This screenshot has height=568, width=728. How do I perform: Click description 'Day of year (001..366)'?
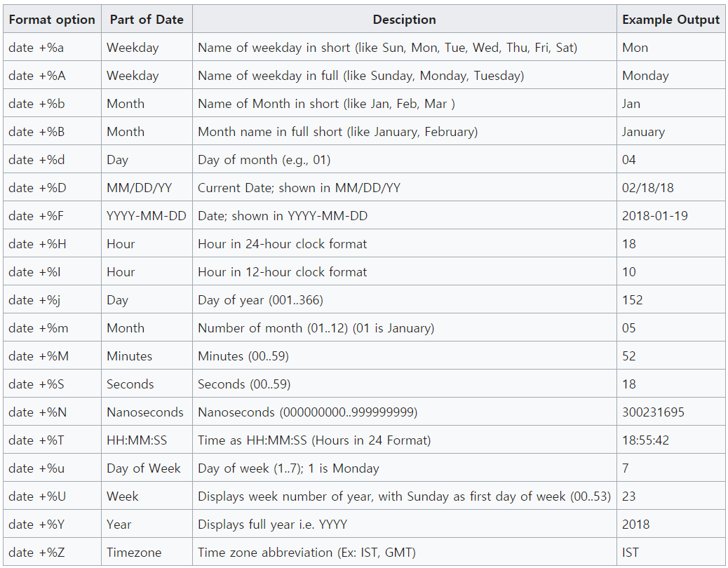click(x=260, y=300)
